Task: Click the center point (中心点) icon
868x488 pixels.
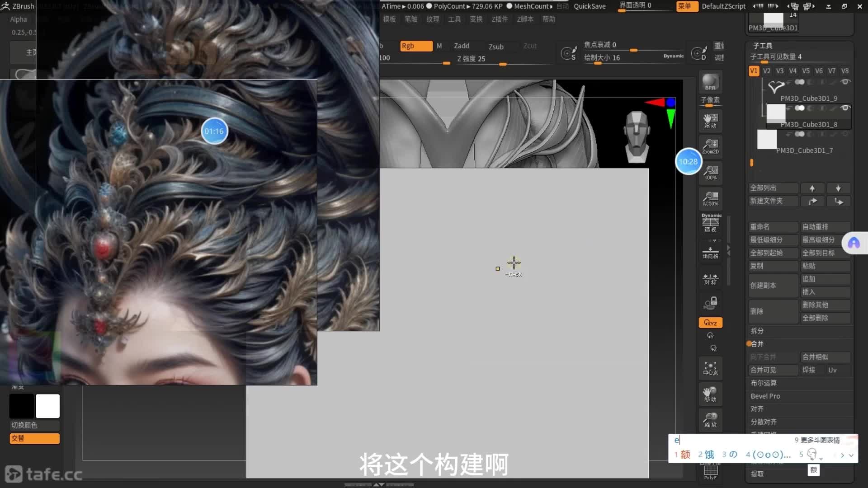Action: 710,368
